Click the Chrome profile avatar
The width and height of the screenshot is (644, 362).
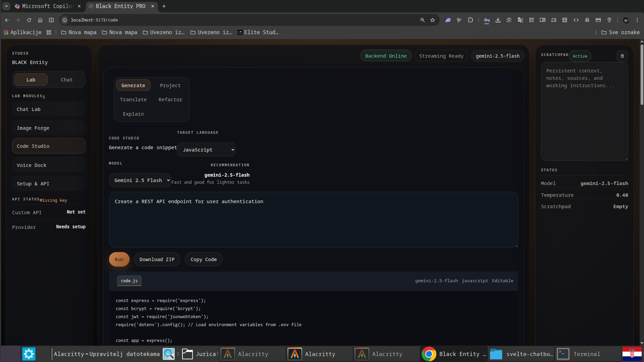click(x=626, y=20)
